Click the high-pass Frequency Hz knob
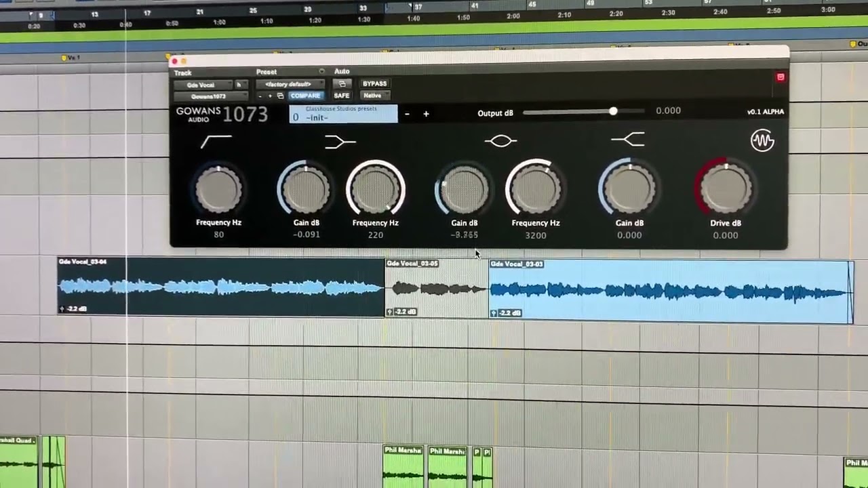The image size is (868, 488). (218, 189)
